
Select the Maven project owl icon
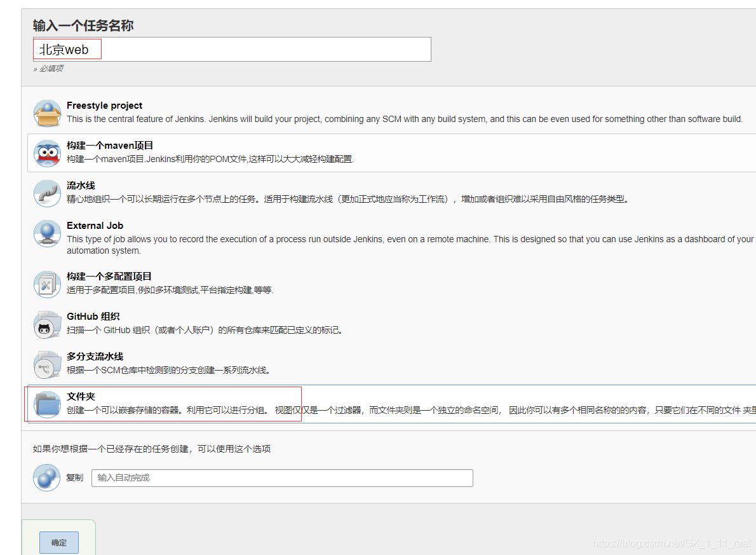point(47,153)
